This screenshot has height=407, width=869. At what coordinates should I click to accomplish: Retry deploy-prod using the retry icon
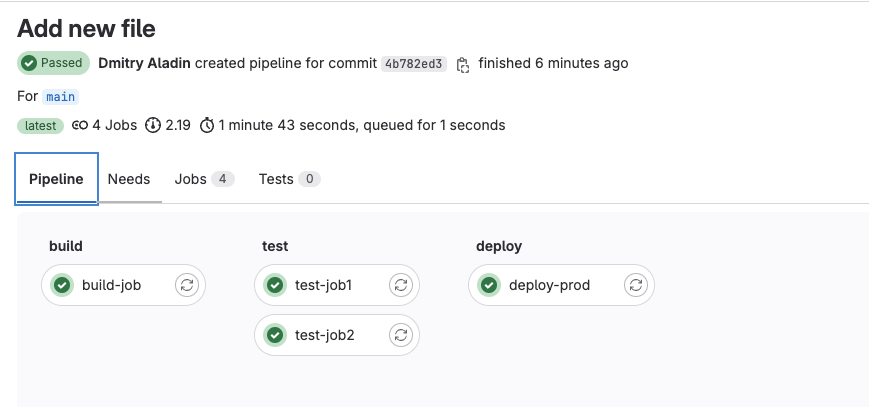pos(635,285)
